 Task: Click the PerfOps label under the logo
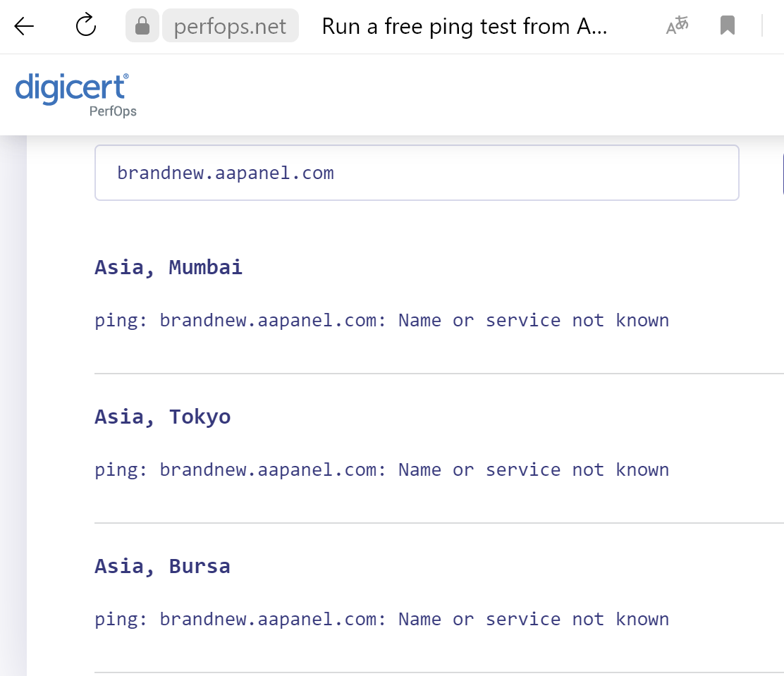pos(113,111)
